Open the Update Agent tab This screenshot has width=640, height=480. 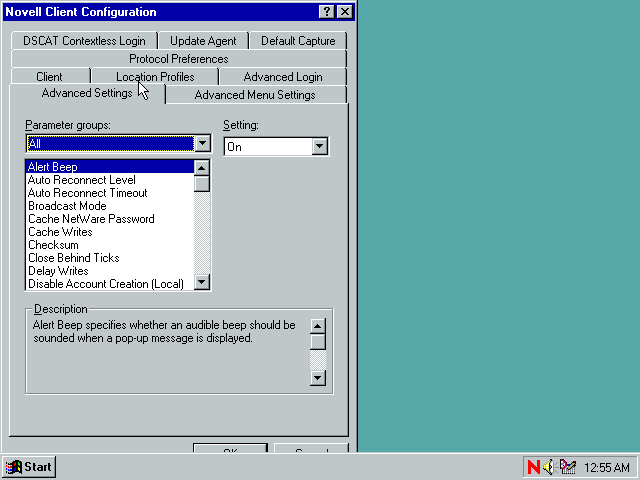pyautogui.click(x=203, y=41)
